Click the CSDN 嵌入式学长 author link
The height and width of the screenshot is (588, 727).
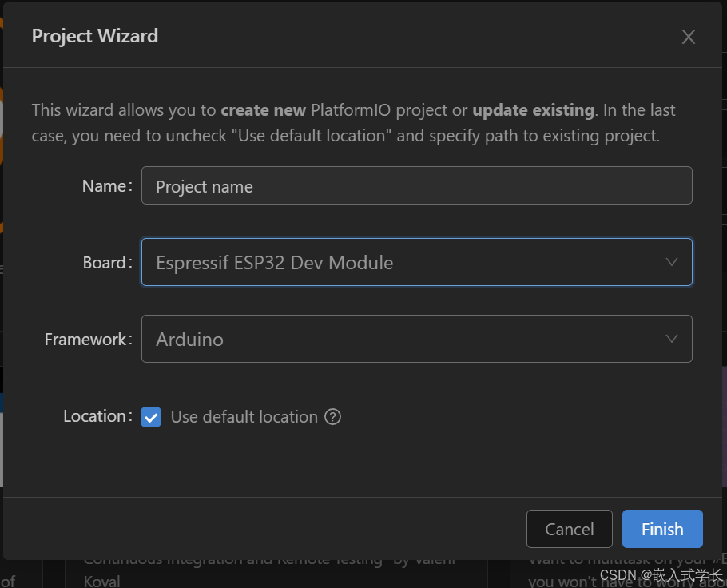click(x=660, y=574)
